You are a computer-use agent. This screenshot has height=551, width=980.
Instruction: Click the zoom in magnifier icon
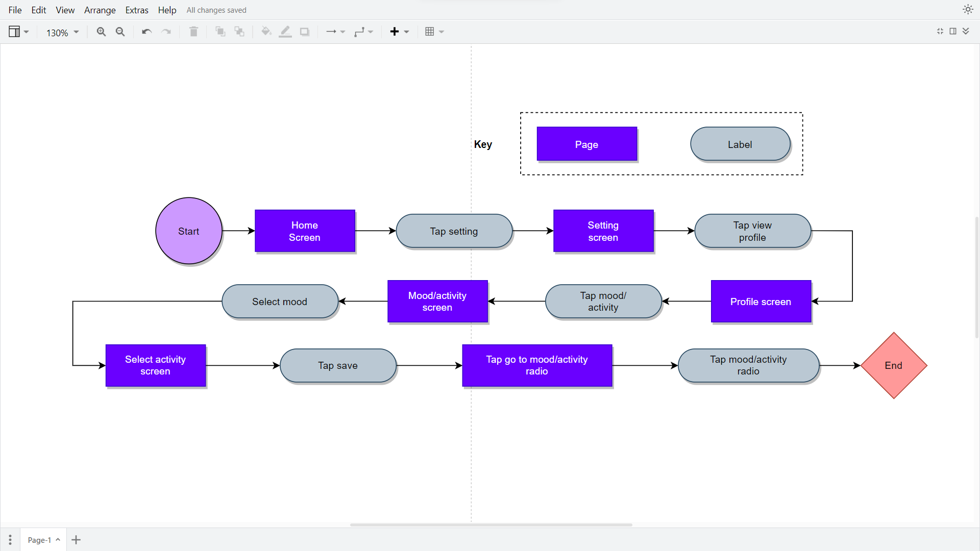click(101, 32)
